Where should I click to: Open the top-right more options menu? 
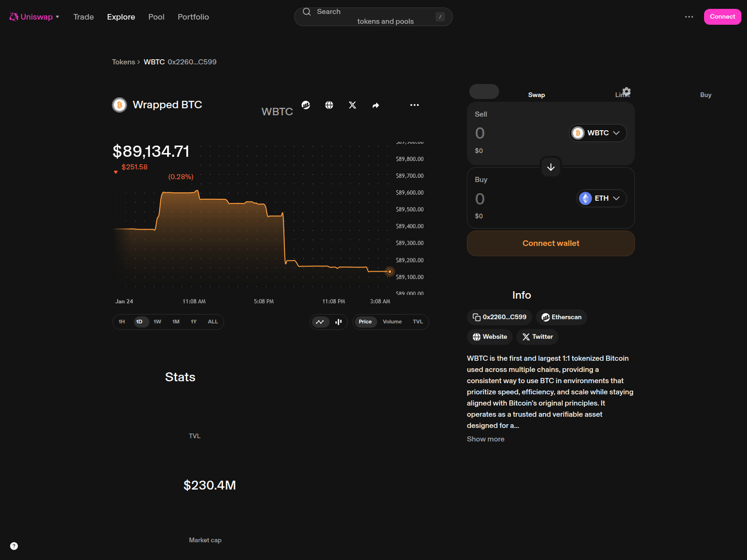pyautogui.click(x=689, y=17)
